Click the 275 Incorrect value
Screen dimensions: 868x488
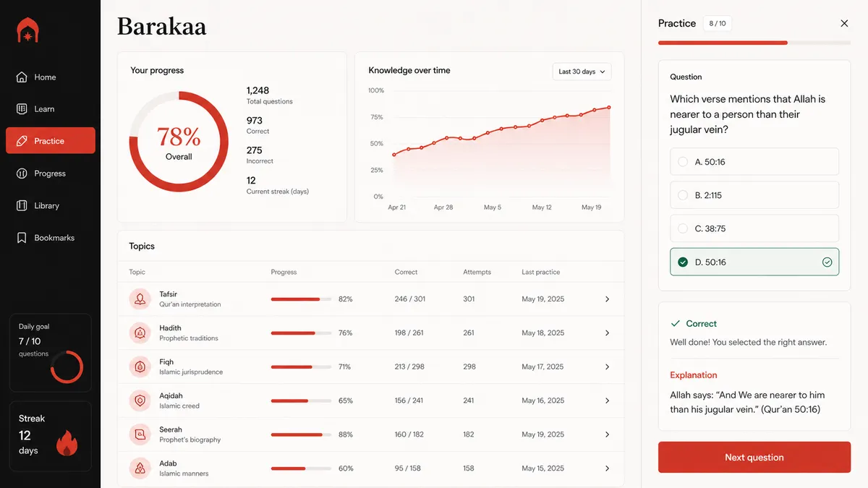(x=254, y=150)
